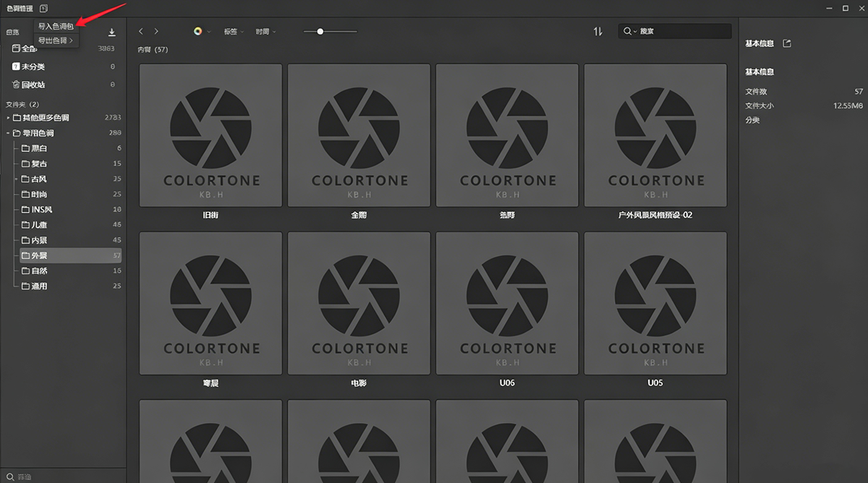This screenshot has width=868, height=483.
Task: Open the dropdown arrow next to color wheel
Action: (208, 32)
